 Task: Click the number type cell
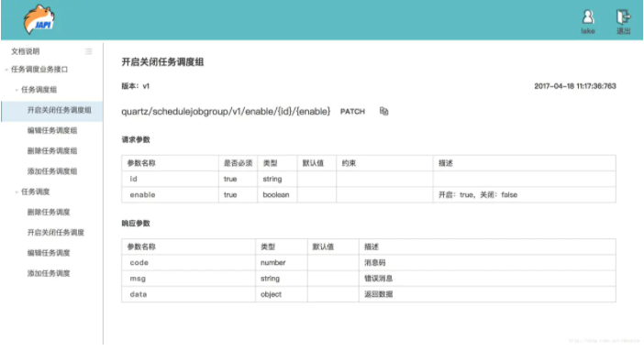[282, 263]
